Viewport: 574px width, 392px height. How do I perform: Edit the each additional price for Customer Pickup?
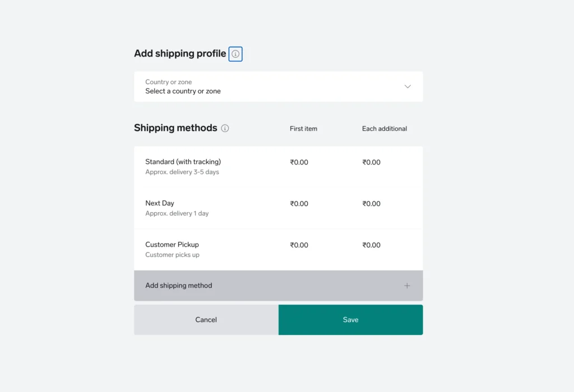pyautogui.click(x=371, y=245)
